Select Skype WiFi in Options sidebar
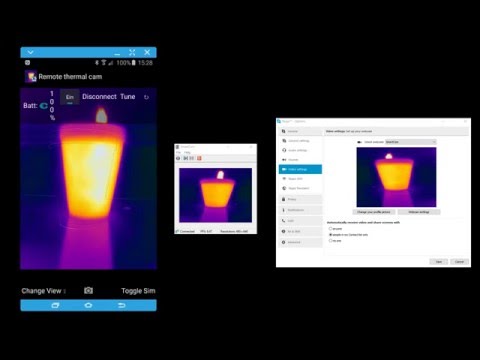Image resolution: width=480 pixels, height=360 pixels. coord(300,179)
